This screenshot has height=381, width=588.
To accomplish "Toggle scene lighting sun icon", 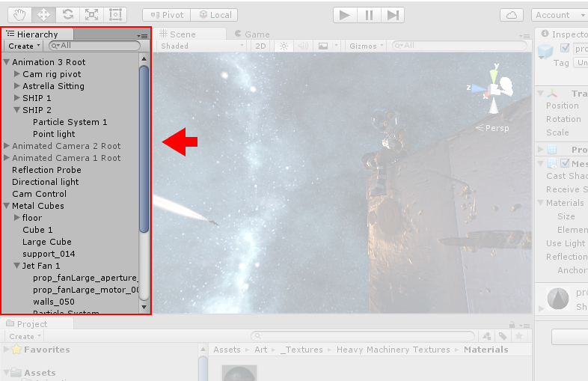I will point(284,46).
